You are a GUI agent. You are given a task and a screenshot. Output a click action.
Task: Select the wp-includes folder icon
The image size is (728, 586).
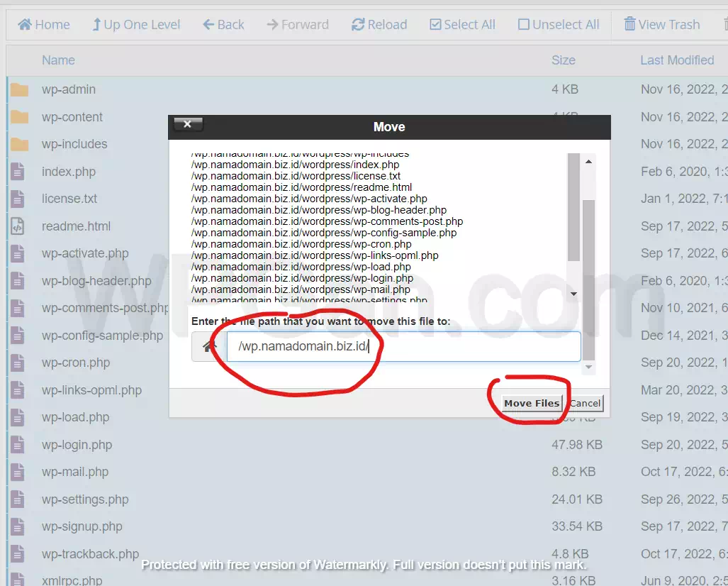pyautogui.click(x=20, y=144)
